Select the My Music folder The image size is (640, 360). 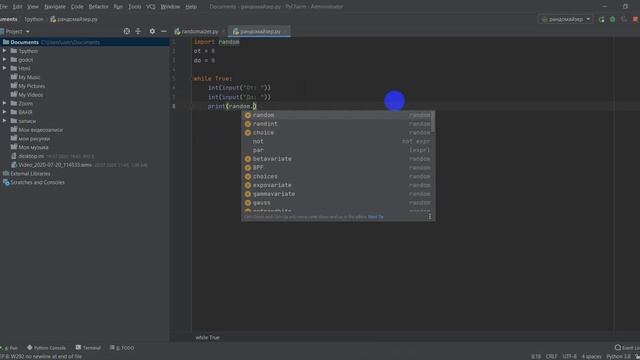(x=29, y=77)
